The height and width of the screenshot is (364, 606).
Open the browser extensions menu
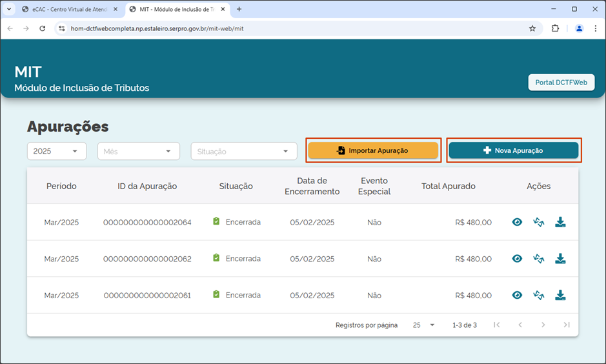click(x=555, y=28)
